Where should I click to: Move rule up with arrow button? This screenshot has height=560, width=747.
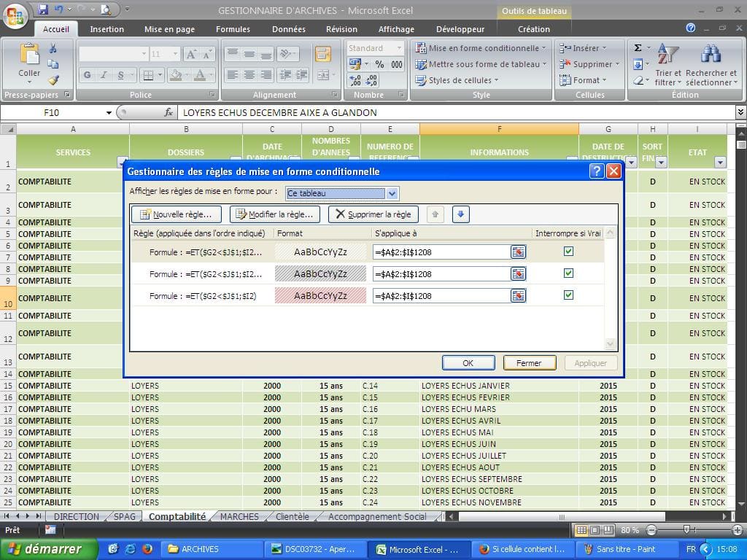pyautogui.click(x=436, y=214)
